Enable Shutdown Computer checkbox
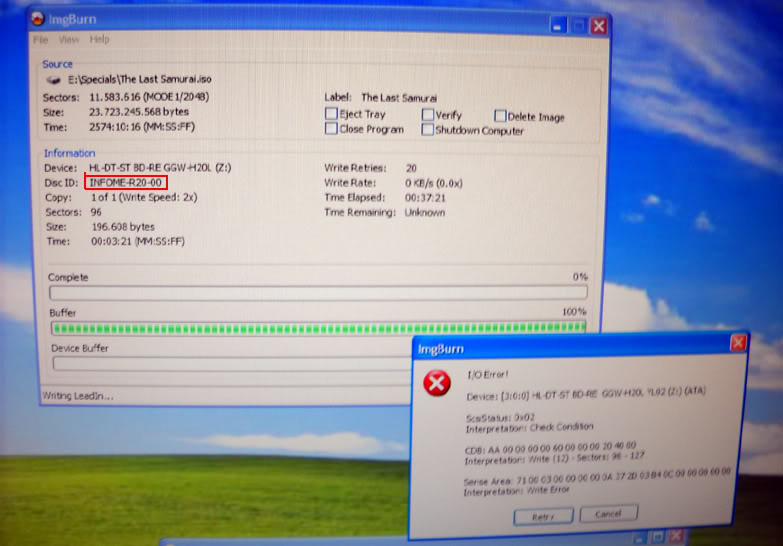The width and height of the screenshot is (783, 546). coord(427,129)
